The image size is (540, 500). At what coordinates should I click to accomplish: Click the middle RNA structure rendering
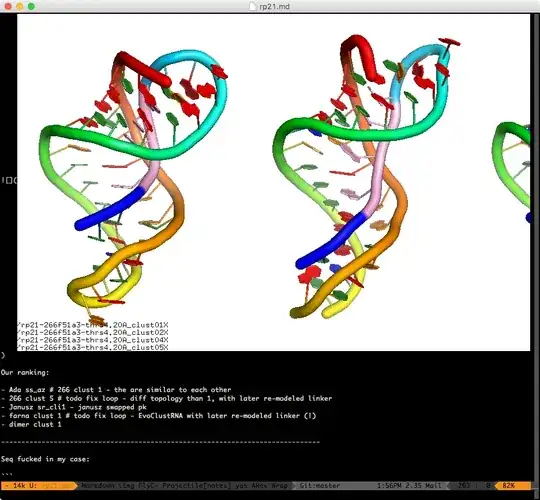point(367,176)
